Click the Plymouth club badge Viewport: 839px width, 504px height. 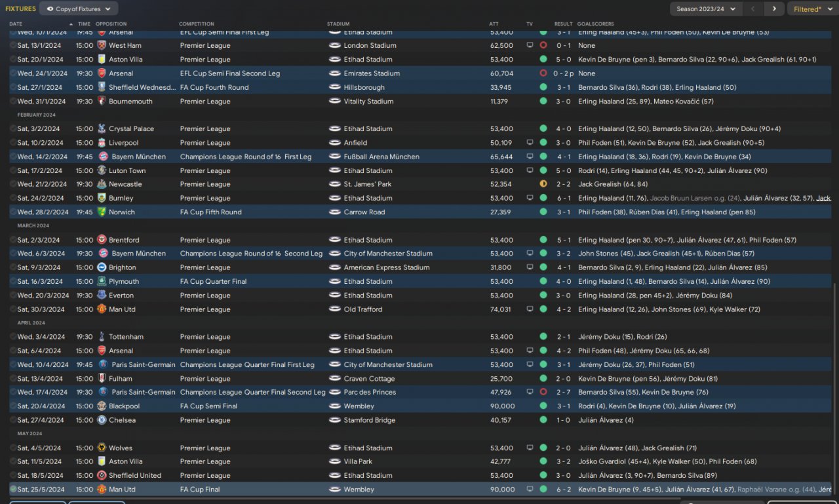point(102,282)
